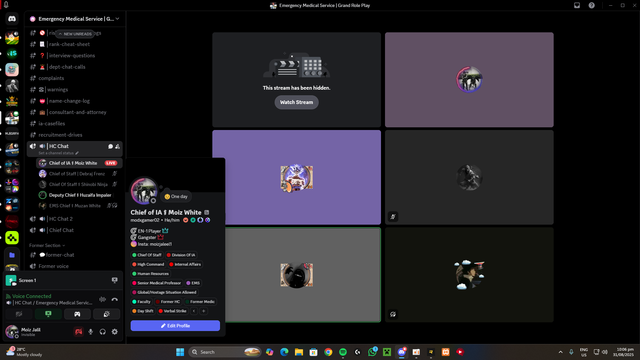640x360 pixels.
Task: Disconnect from voice with the hang-up icon
Action: pos(115,299)
